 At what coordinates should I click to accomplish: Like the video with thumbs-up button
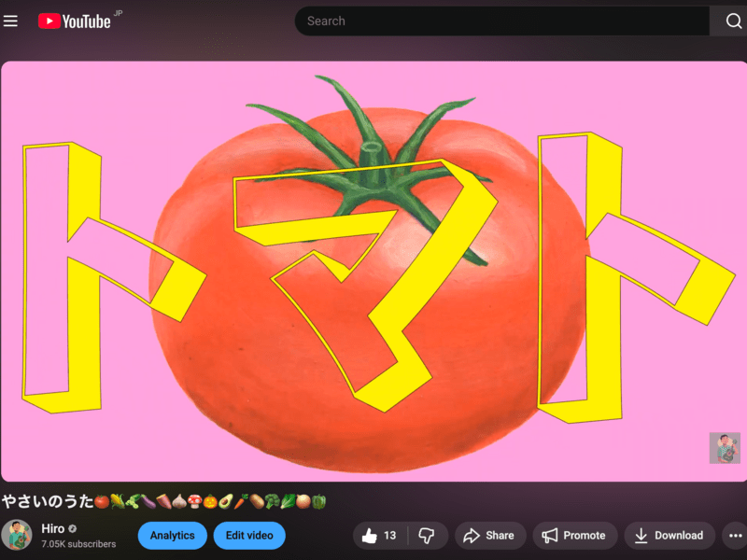click(379, 536)
